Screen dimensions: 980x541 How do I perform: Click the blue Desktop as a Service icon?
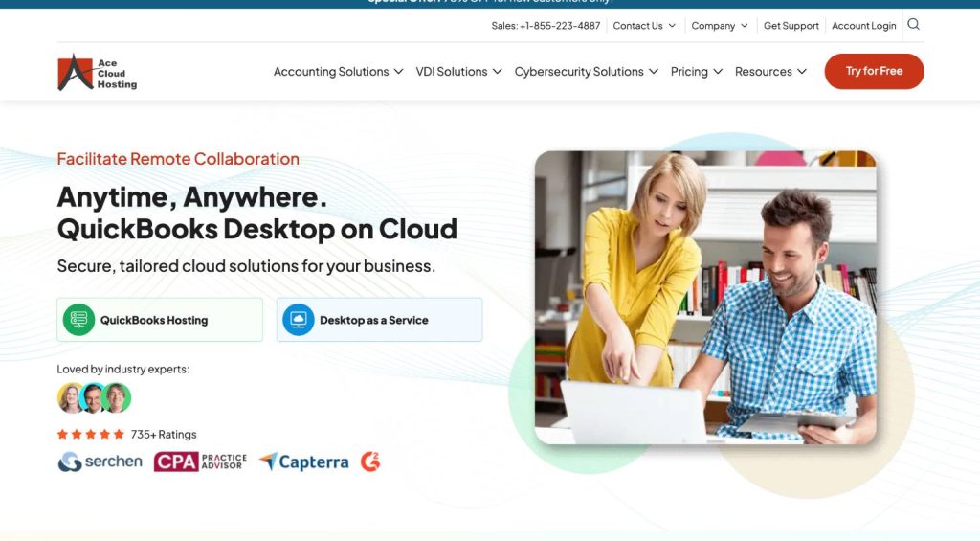299,320
